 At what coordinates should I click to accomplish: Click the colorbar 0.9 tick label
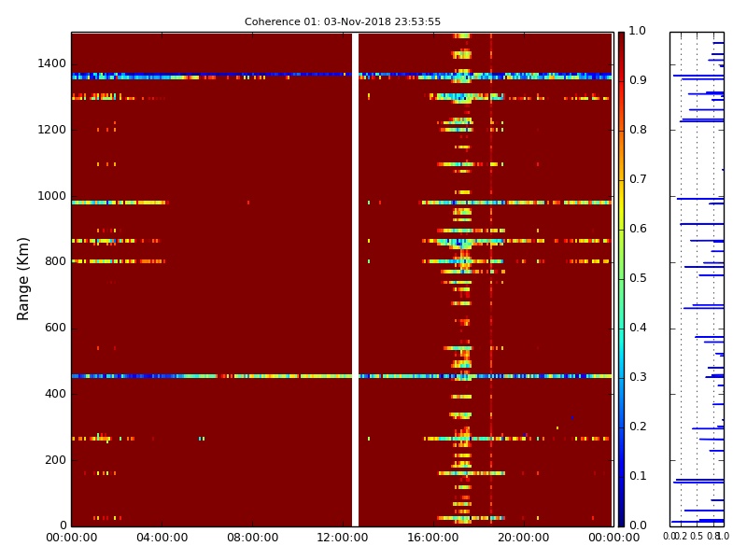point(638,80)
